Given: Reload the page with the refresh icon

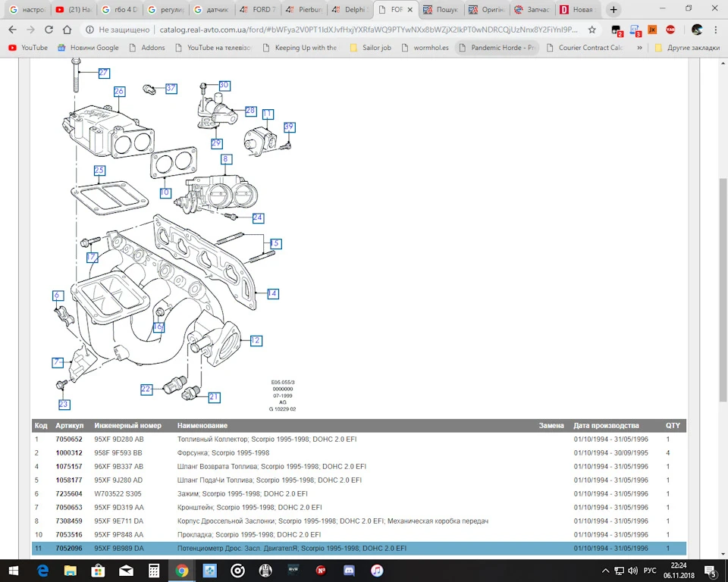Looking at the screenshot, I should pos(49,30).
